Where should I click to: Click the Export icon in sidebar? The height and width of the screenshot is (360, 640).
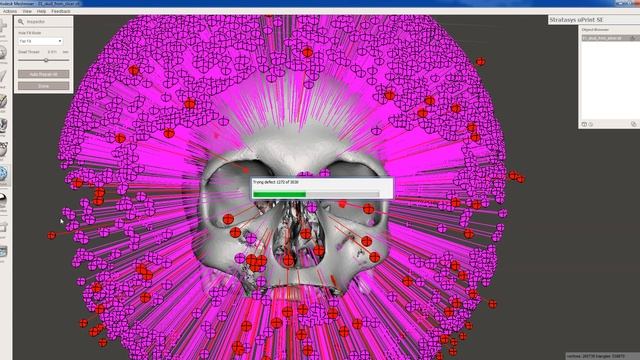coord(3,227)
